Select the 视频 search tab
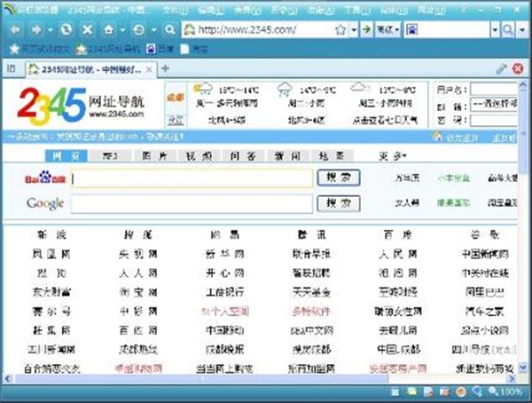The width and height of the screenshot is (532, 403). tap(199, 156)
